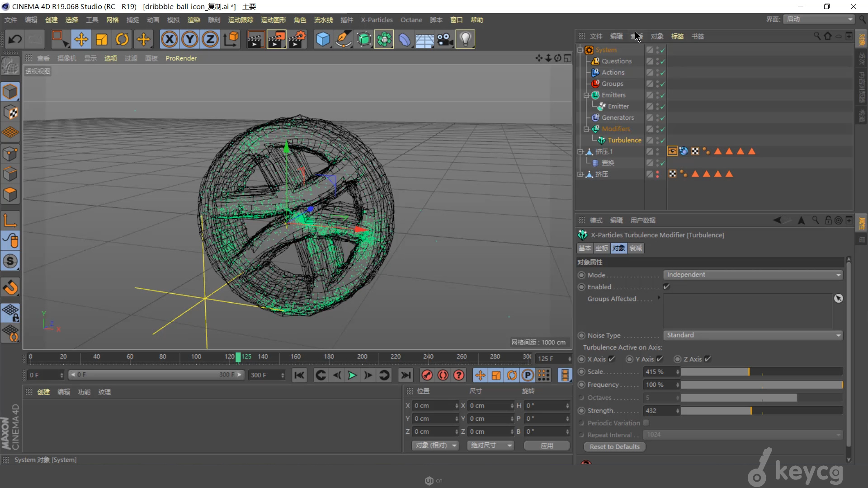The width and height of the screenshot is (868, 488).
Task: Select Points mode icon
Action: [x=10, y=154]
